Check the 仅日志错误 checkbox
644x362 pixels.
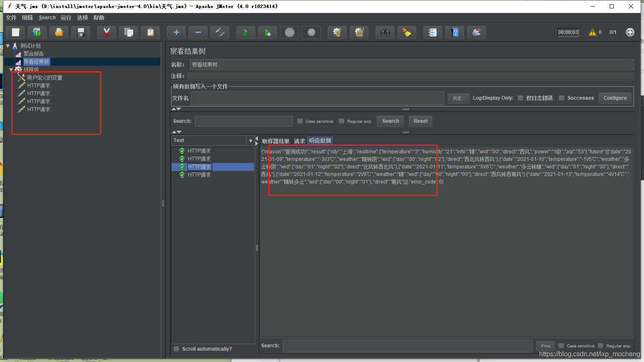(520, 98)
